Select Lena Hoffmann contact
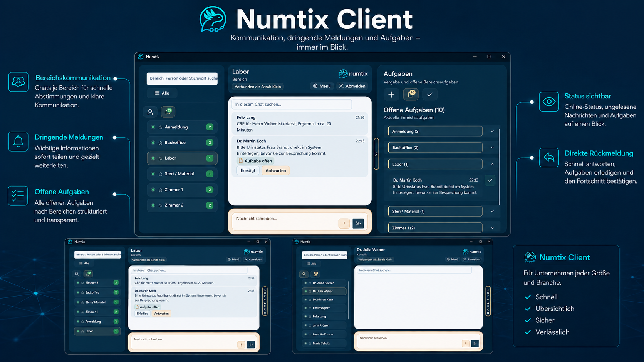Viewport: 644px width, 362px height. pyautogui.click(x=324, y=334)
